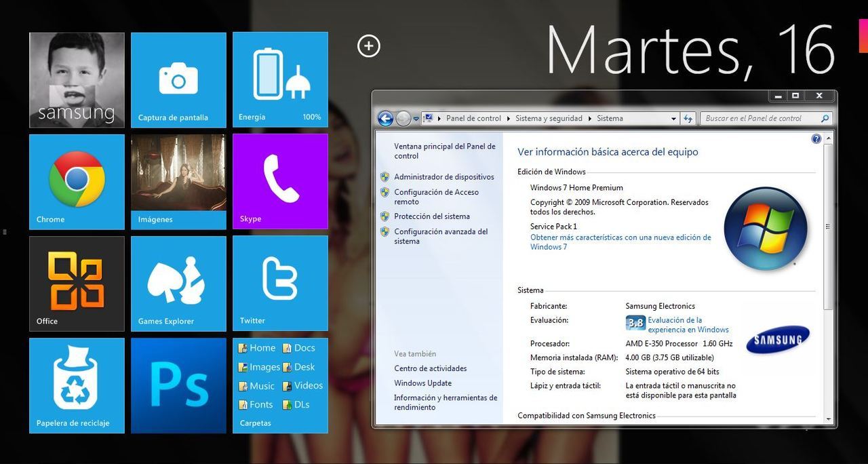Click the scrollbar up arrow in Sistema window
Screen dimensions: 868x464
[828, 138]
